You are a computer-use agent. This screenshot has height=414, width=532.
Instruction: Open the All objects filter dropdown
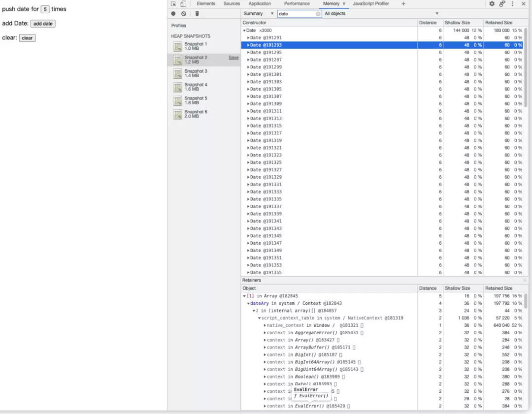click(x=381, y=14)
